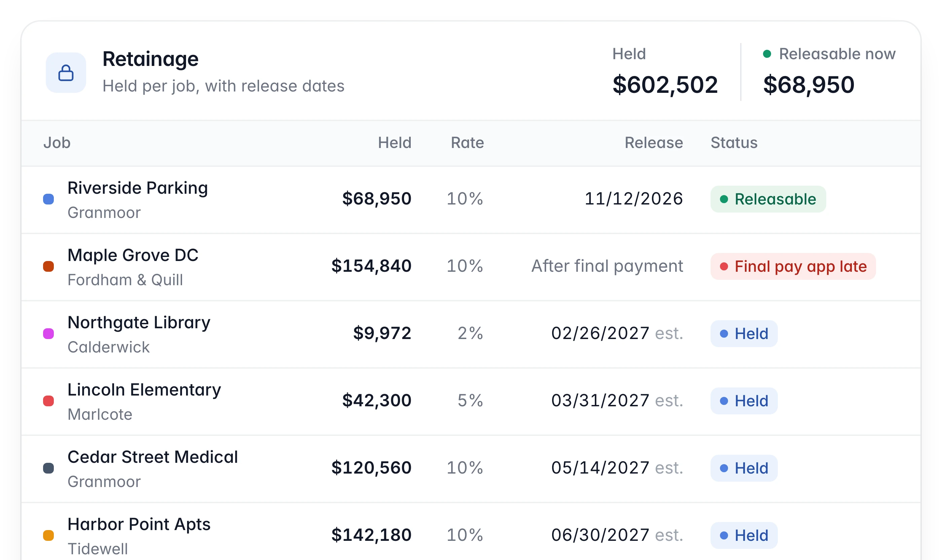Click the Held badge for Harbor Point Apts
The height and width of the screenshot is (560, 942).
(744, 535)
